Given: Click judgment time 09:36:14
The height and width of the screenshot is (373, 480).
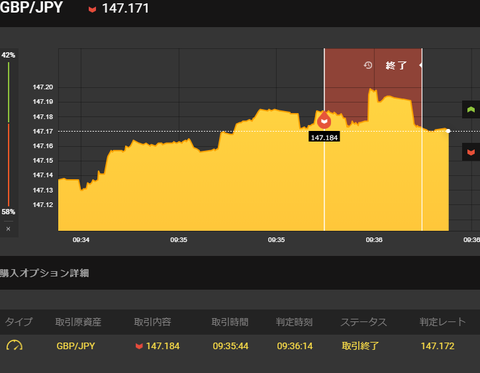Looking at the screenshot, I should [x=295, y=346].
